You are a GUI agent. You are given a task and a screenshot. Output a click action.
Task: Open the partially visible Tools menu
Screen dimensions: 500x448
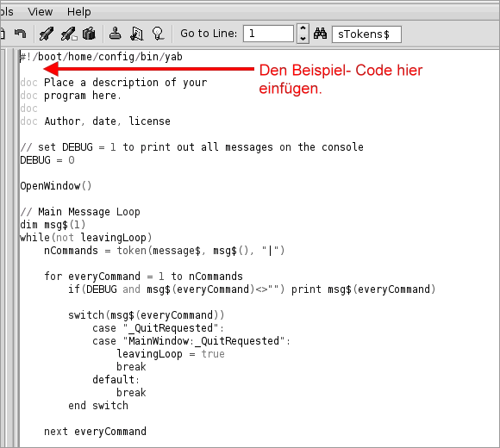tap(6, 12)
